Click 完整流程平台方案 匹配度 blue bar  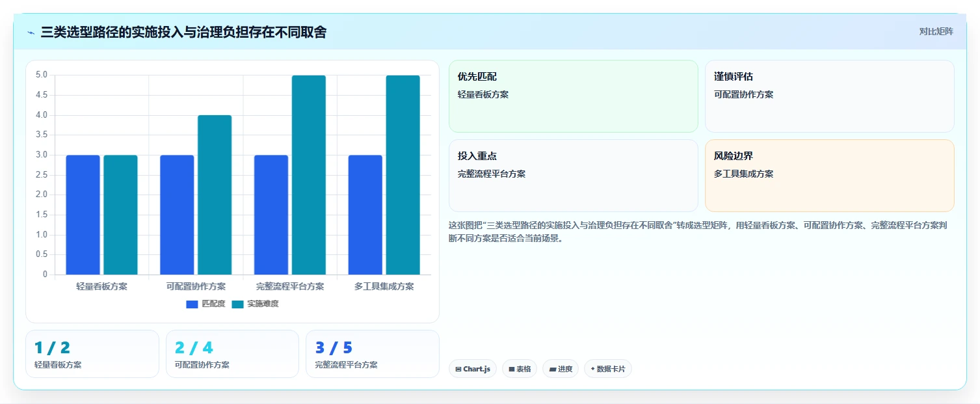tap(271, 215)
